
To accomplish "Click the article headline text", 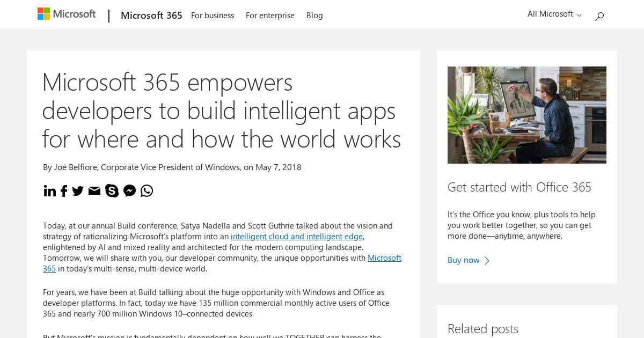I will [221, 111].
